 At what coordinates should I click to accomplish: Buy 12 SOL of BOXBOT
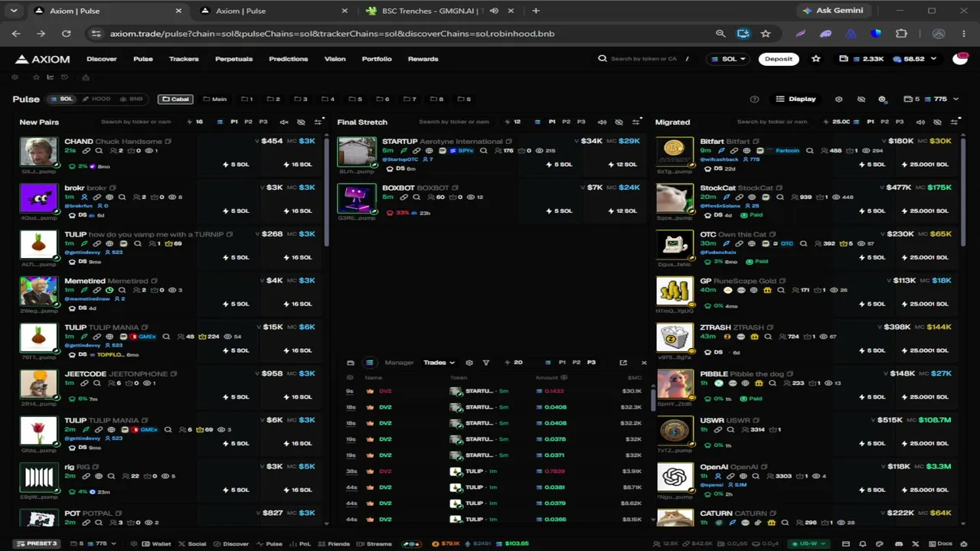coord(621,211)
